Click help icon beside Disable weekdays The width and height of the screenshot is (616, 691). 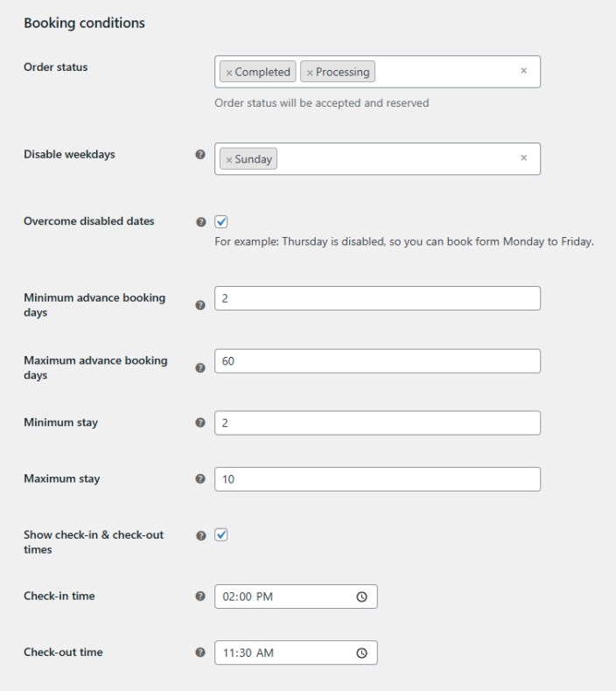[200, 155]
